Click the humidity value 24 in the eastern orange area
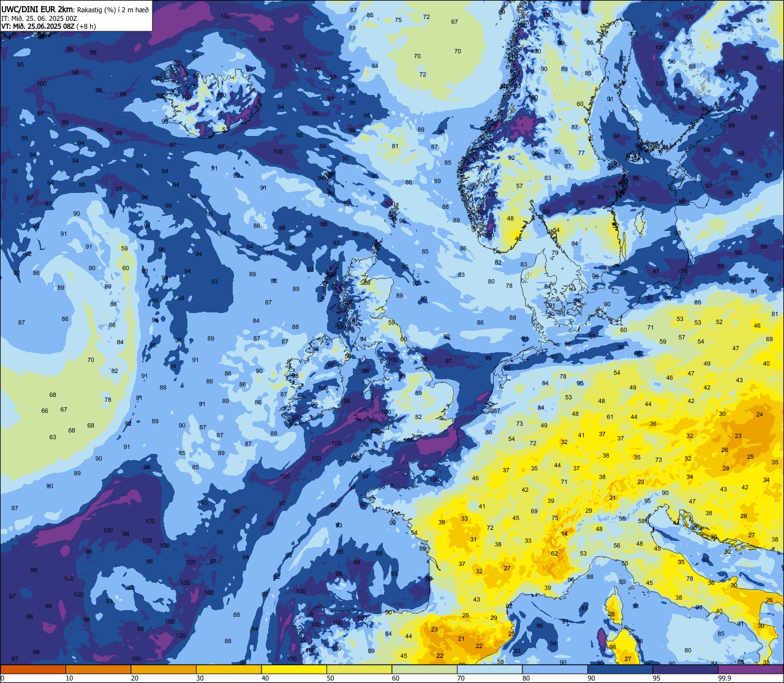The height and width of the screenshot is (683, 784). coord(759,415)
